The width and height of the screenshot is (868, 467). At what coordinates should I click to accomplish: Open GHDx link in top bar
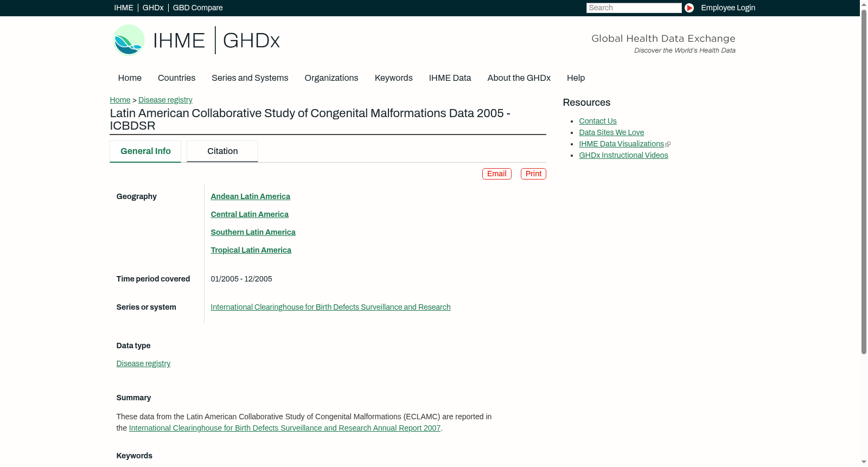coord(153,8)
